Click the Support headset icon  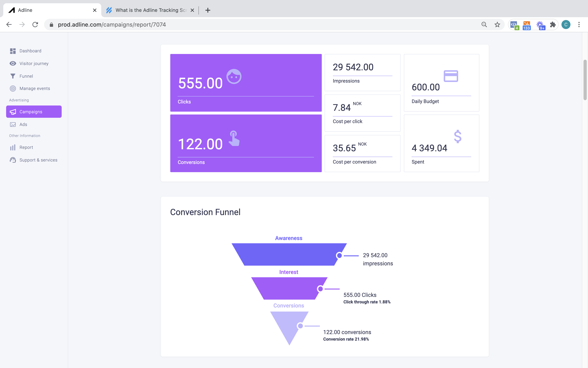coord(13,160)
